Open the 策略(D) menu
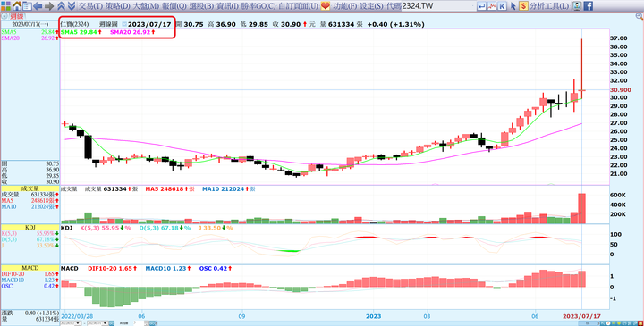 click(x=118, y=5)
